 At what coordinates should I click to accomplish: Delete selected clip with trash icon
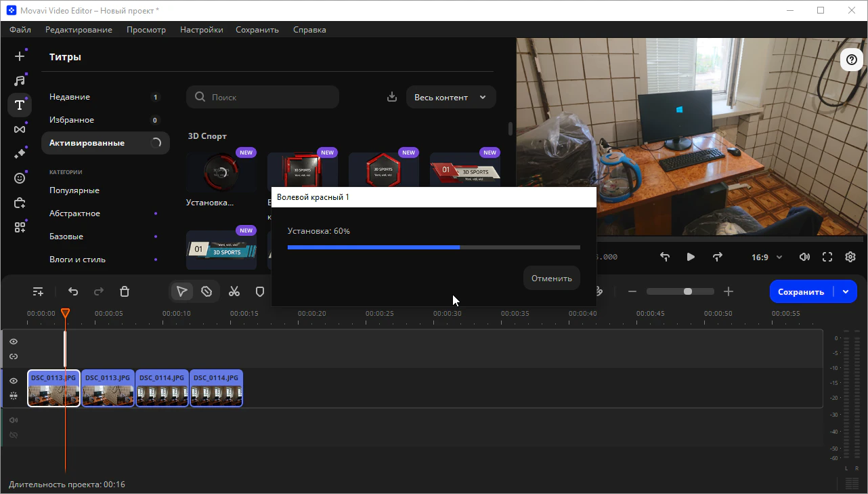125,291
